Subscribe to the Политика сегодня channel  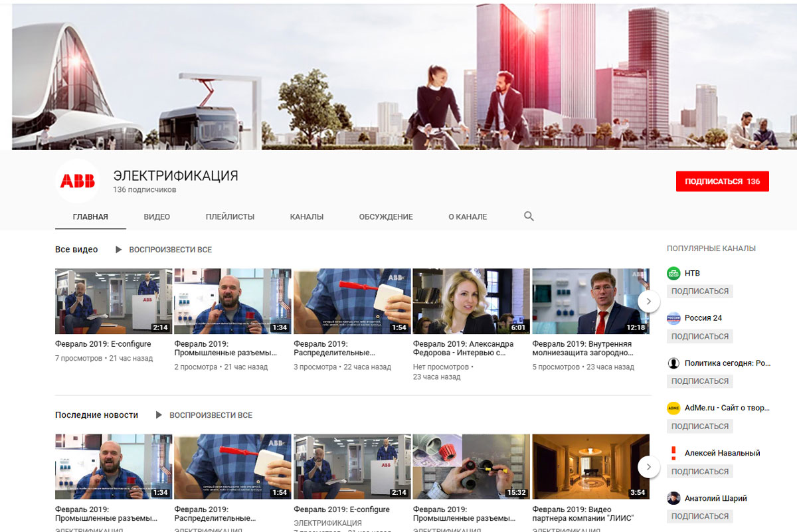699,381
